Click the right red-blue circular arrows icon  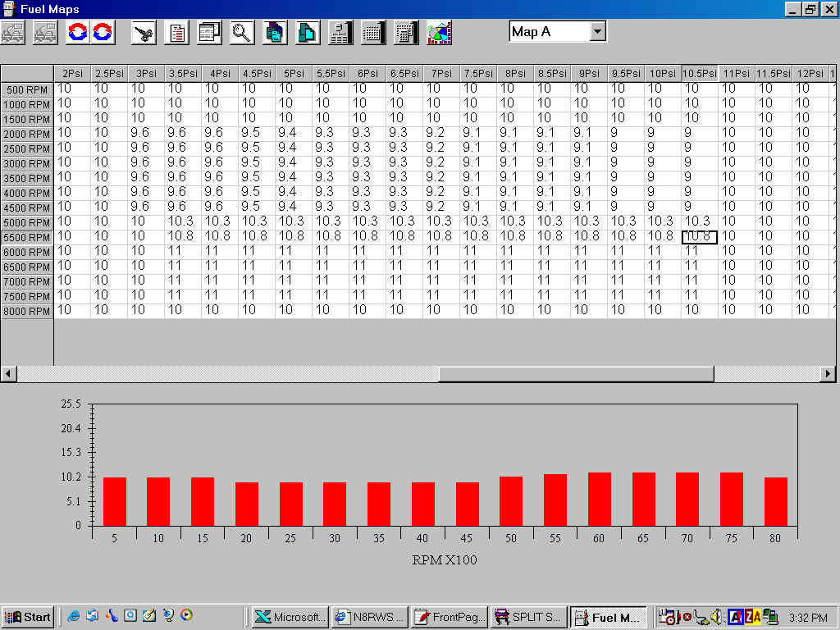[x=103, y=33]
